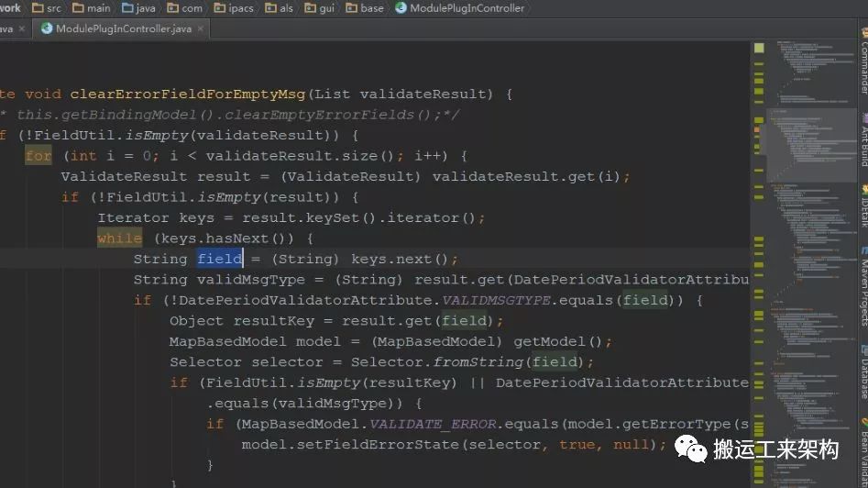Click the highlighted 'for' keyword
The height and width of the screenshot is (488, 868).
tap(38, 156)
